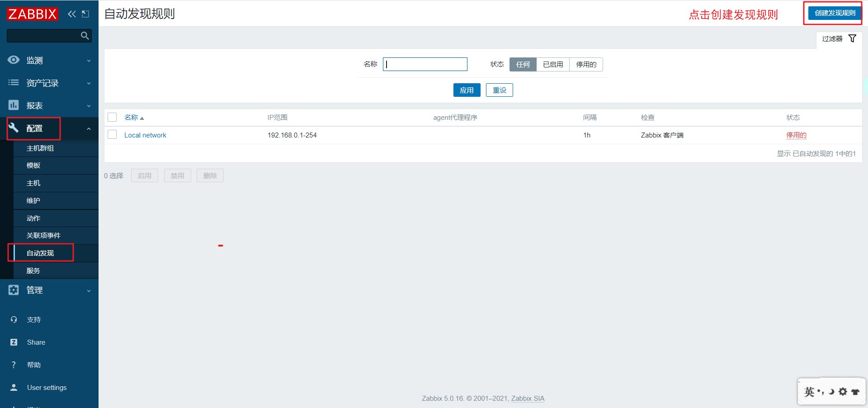Tick the Local network row checkbox
This screenshot has height=408, width=868.
tap(112, 135)
